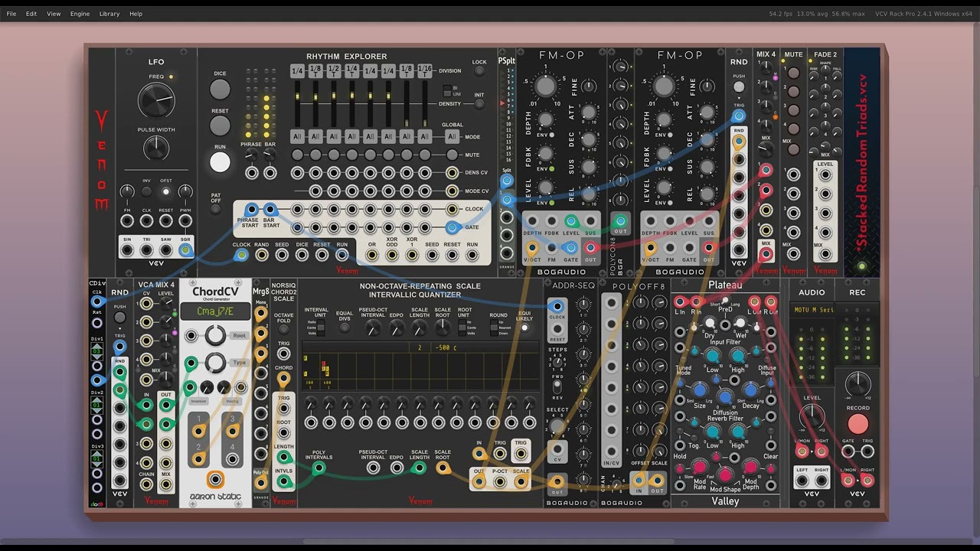
Task: Click the EQUAL DIVS button on the quantizer
Action: tap(345, 328)
